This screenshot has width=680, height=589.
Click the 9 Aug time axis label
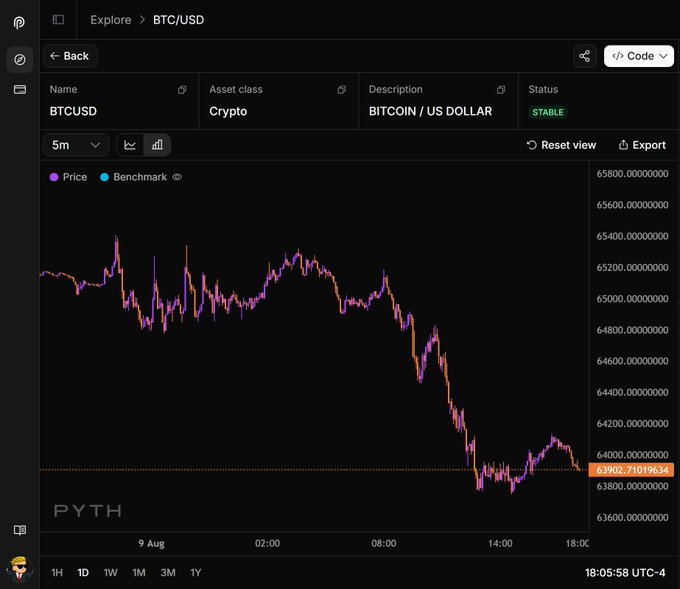point(151,543)
